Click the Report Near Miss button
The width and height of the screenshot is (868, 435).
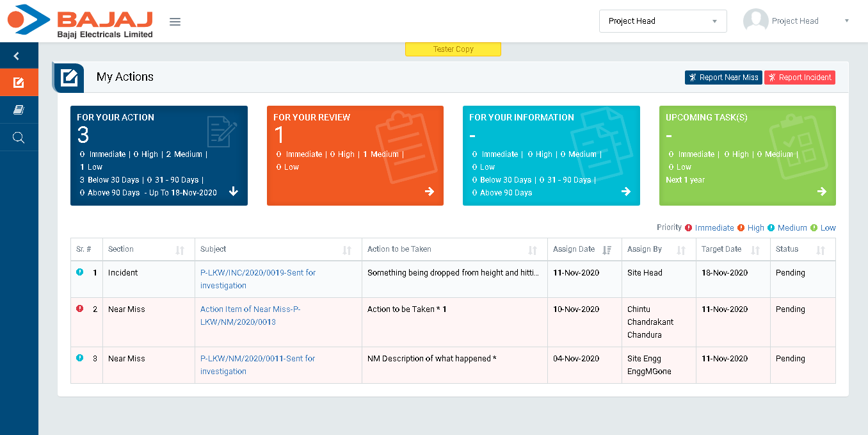pyautogui.click(x=723, y=78)
